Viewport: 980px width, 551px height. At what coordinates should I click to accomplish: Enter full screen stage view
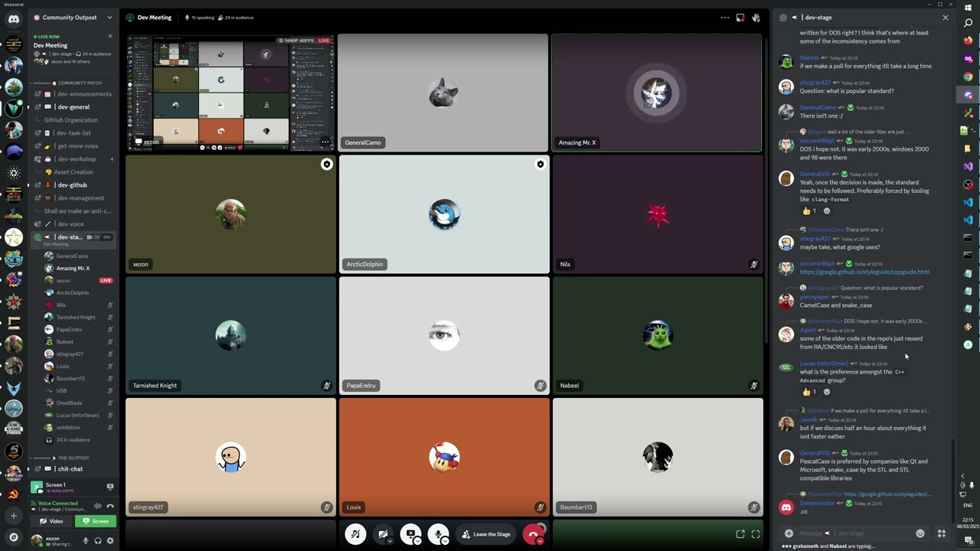[x=756, y=534]
